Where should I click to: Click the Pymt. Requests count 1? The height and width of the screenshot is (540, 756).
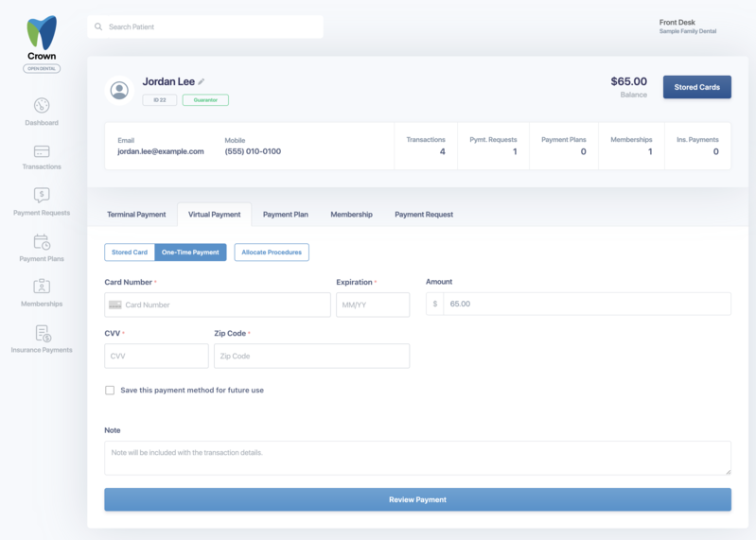[x=515, y=151]
